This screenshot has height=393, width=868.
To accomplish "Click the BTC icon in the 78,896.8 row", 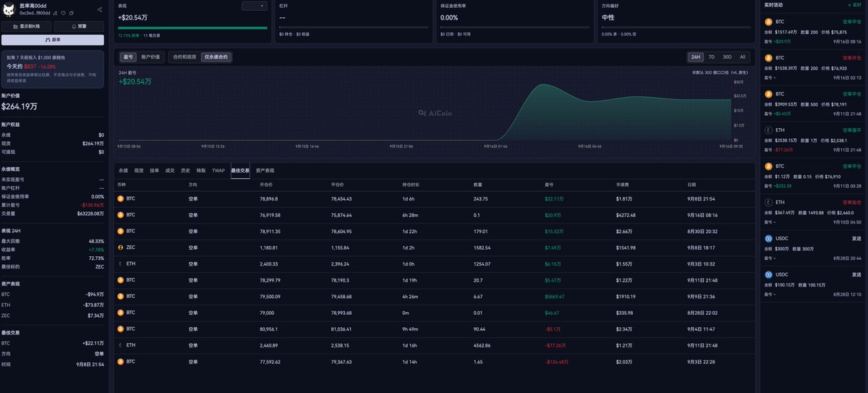I will click(x=121, y=198).
